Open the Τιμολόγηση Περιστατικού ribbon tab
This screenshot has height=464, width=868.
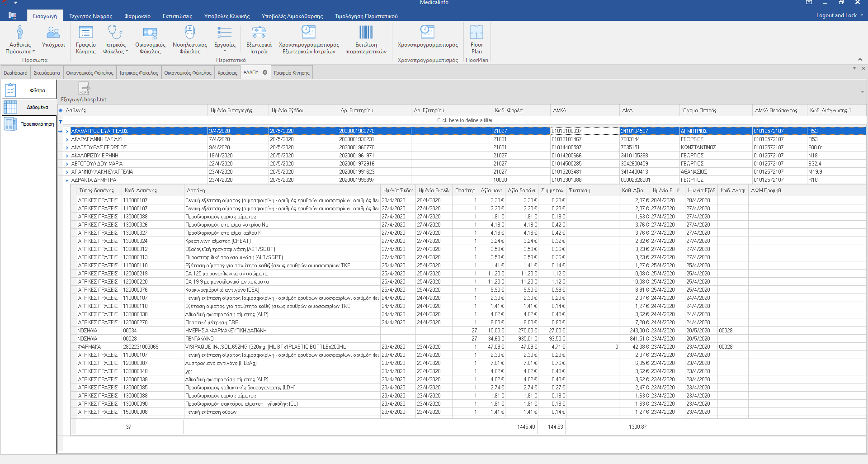coord(366,16)
